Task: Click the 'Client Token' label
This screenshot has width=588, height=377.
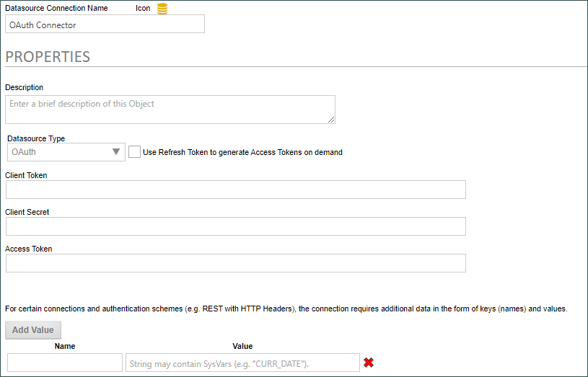Action: pyautogui.click(x=26, y=175)
